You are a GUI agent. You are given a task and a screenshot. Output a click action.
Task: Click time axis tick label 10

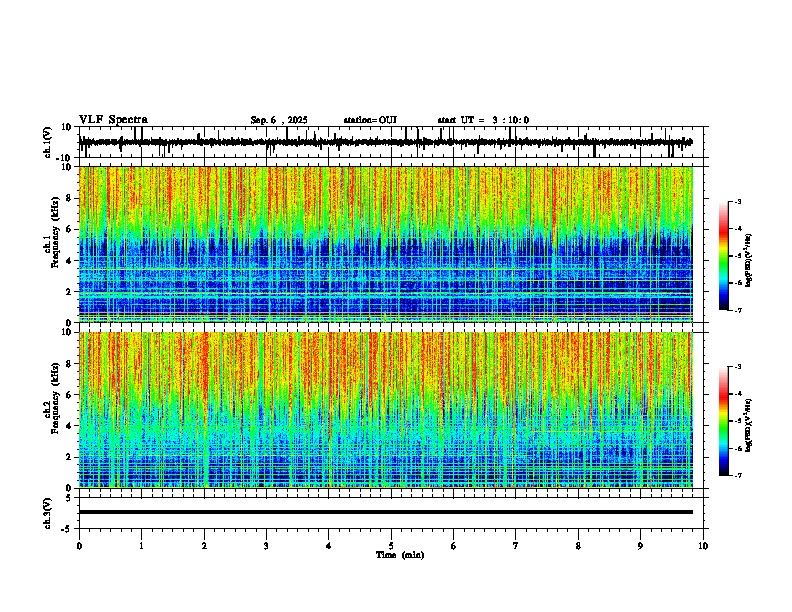coord(703,546)
